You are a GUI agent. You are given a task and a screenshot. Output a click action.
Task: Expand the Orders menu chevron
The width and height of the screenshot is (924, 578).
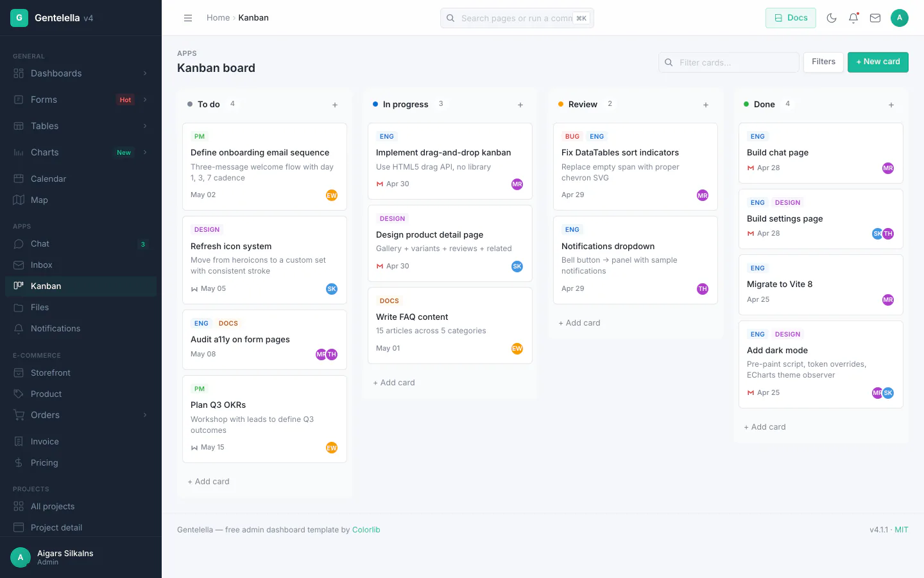pos(145,415)
